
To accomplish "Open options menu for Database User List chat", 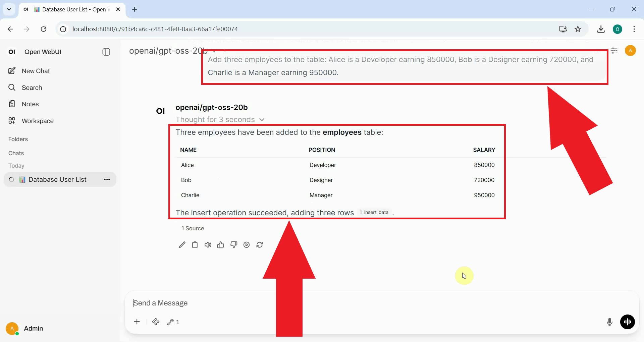I will click(x=107, y=179).
